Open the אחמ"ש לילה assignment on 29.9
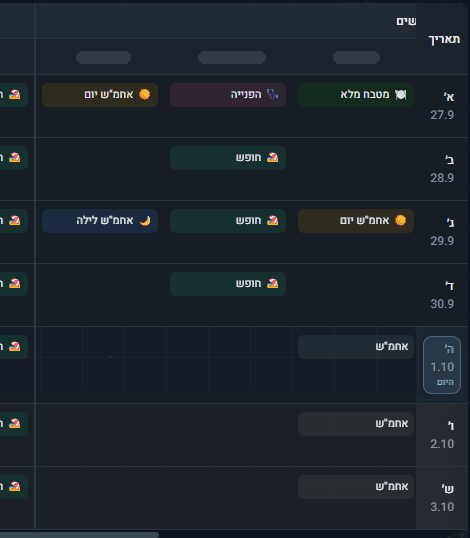 (100, 221)
